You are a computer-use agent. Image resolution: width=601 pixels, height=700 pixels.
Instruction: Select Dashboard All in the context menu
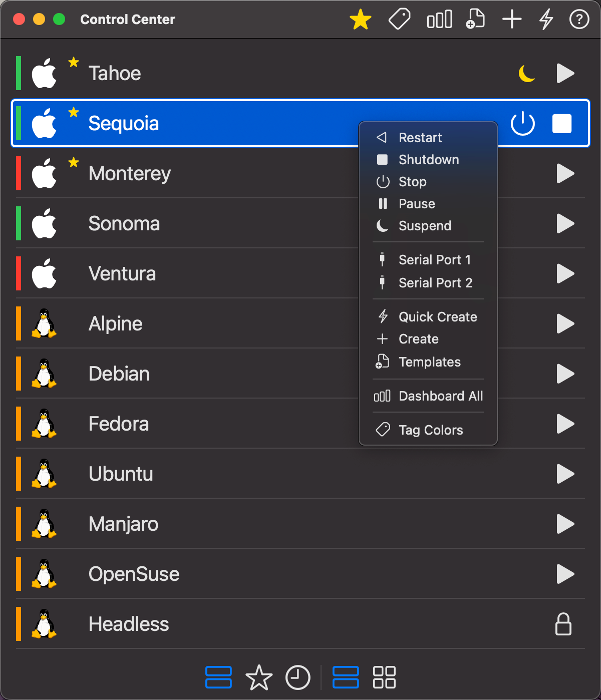coord(440,396)
